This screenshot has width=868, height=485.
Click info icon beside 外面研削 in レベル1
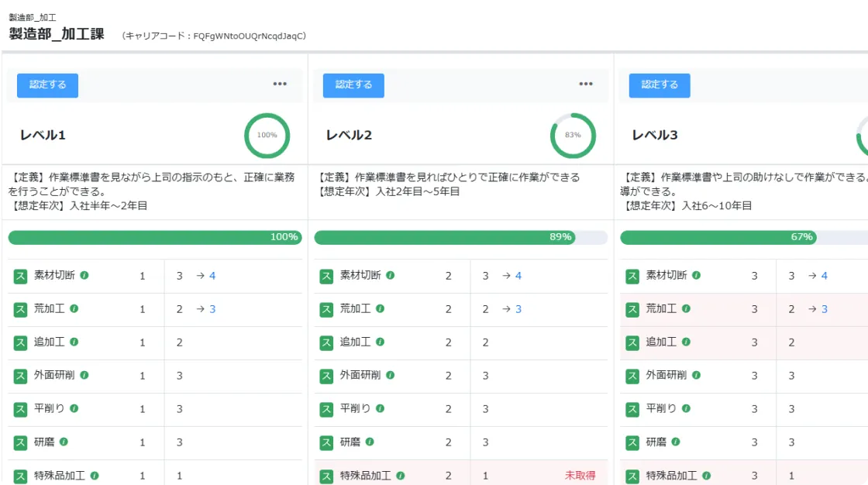[84, 375]
